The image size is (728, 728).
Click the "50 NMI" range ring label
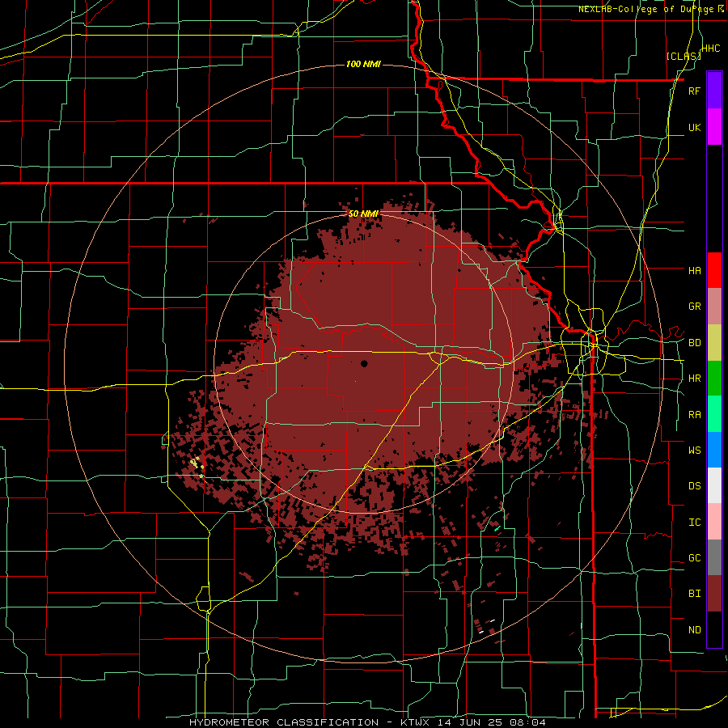click(x=363, y=214)
